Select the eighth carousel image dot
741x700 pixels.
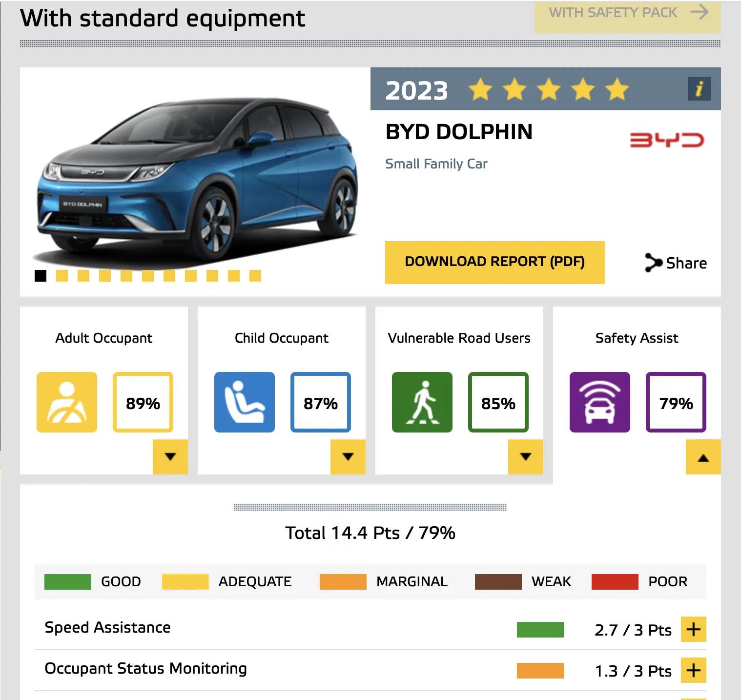coord(191,276)
